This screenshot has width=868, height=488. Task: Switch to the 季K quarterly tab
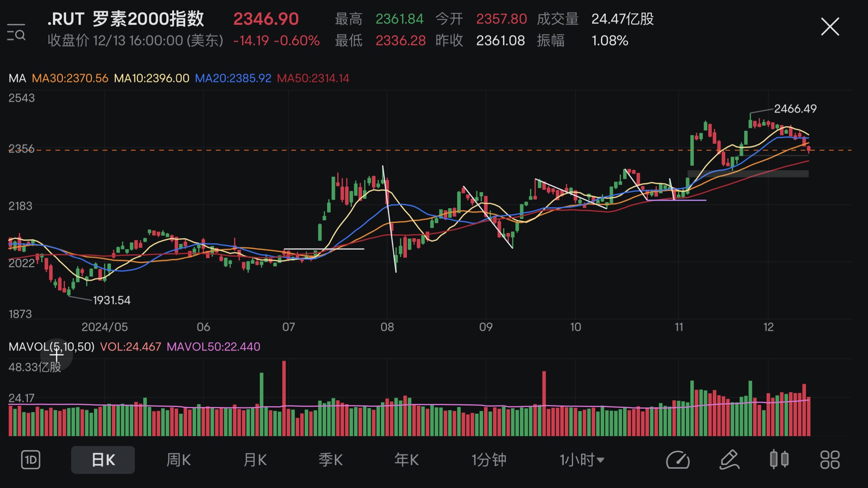coord(330,460)
